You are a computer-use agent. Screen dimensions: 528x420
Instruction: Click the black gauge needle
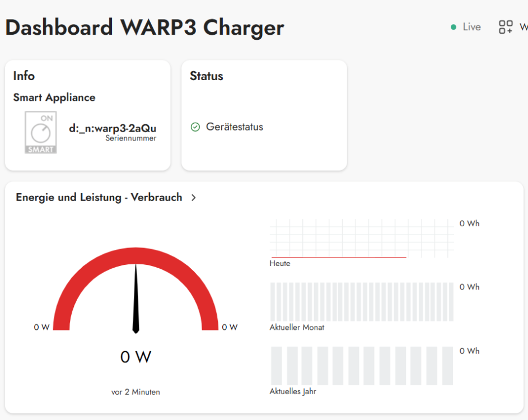tap(135, 298)
